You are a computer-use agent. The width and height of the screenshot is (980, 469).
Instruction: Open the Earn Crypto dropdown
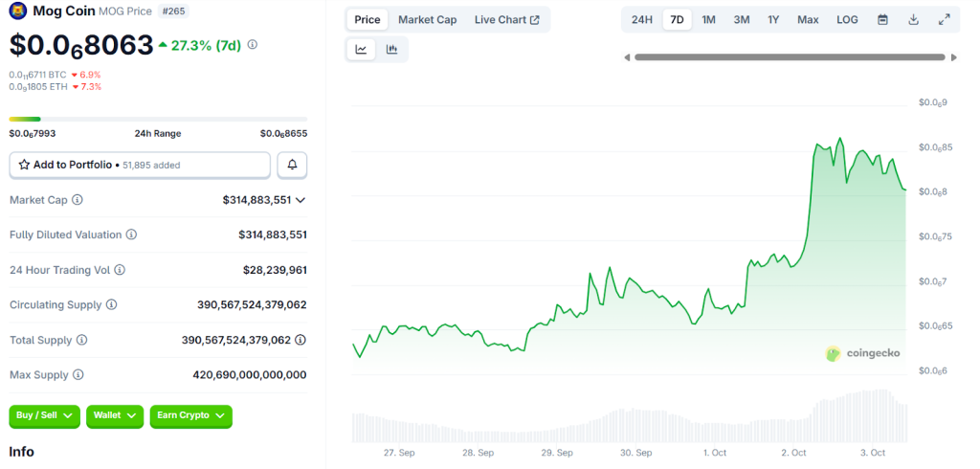point(191,415)
